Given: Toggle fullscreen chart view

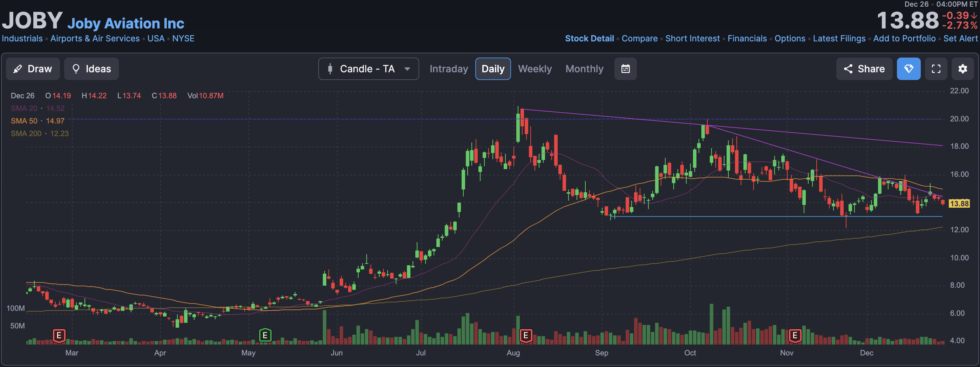Looking at the screenshot, I should point(936,69).
